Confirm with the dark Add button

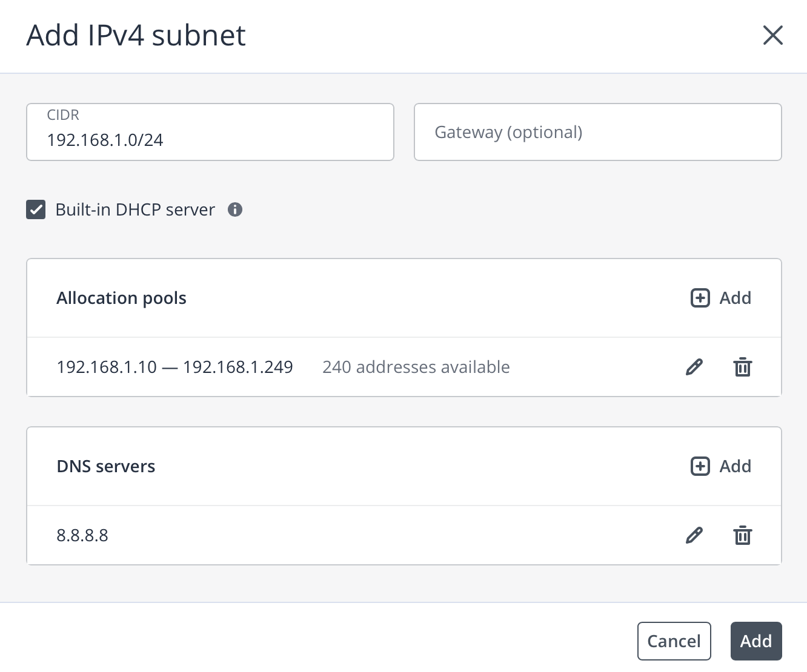(x=756, y=641)
